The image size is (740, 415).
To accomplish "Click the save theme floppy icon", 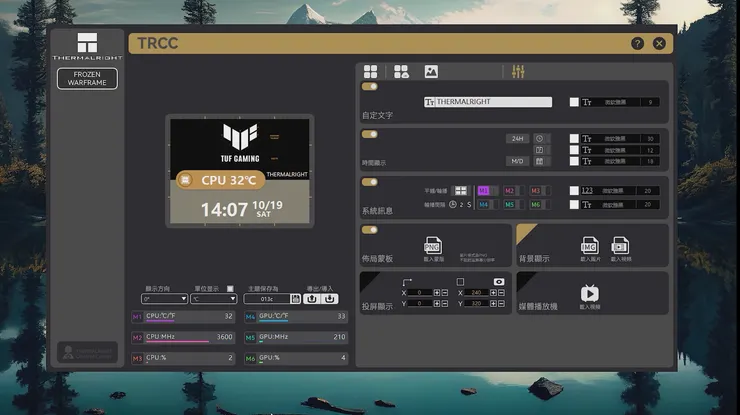I will click(x=295, y=299).
